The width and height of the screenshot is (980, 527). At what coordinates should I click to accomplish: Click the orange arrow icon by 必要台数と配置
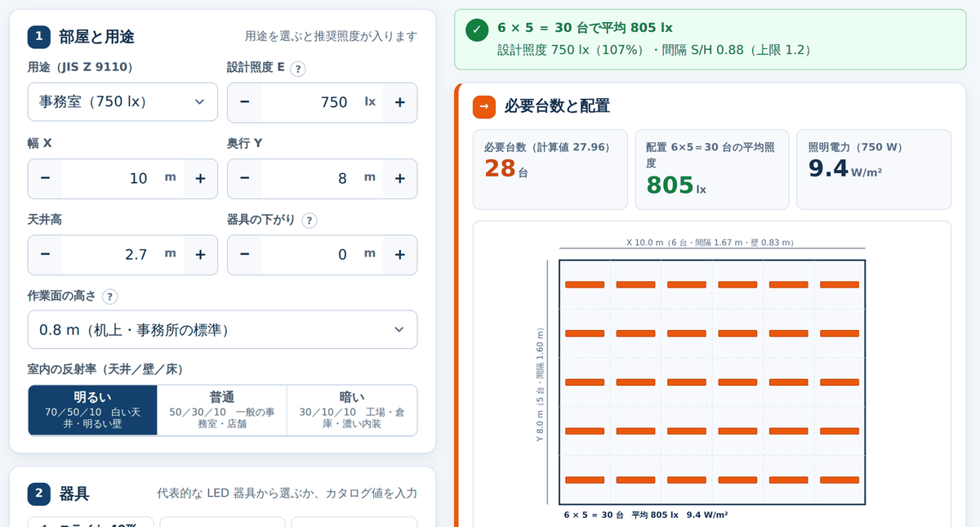[x=484, y=106]
